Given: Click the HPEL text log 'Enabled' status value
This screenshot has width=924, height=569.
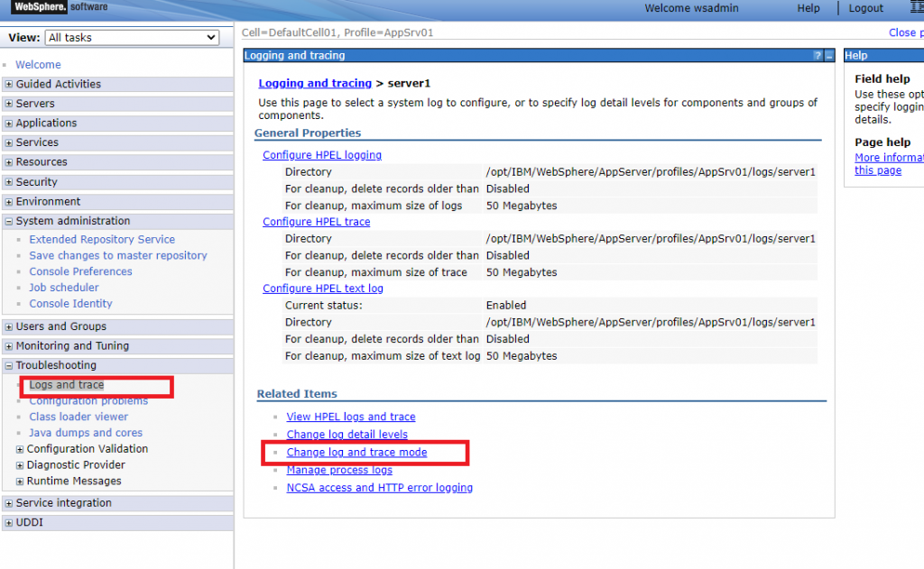Looking at the screenshot, I should pyautogui.click(x=506, y=305).
